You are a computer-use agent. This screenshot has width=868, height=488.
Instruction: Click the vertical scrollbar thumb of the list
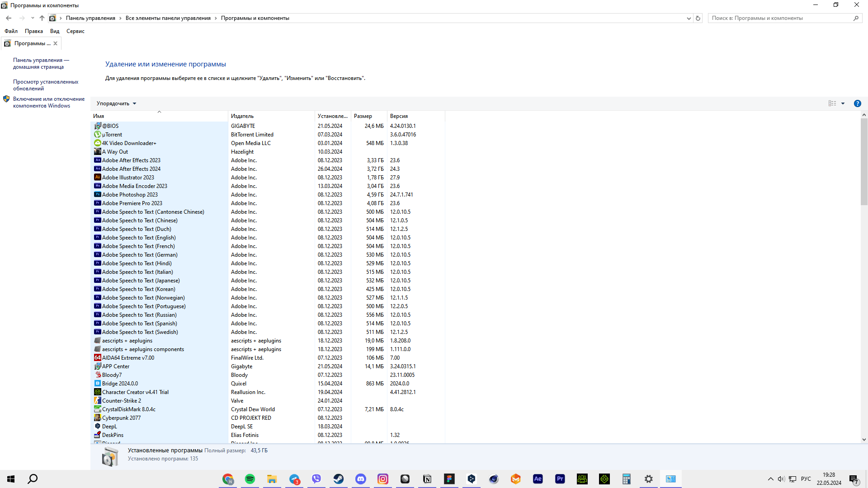tap(864, 162)
